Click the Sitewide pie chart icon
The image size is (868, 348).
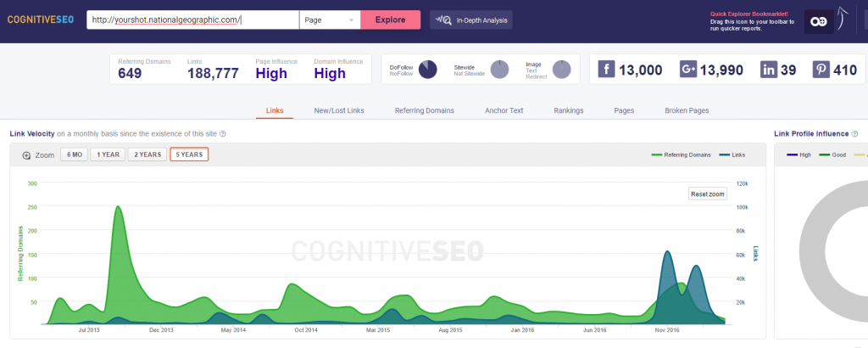coord(499,70)
